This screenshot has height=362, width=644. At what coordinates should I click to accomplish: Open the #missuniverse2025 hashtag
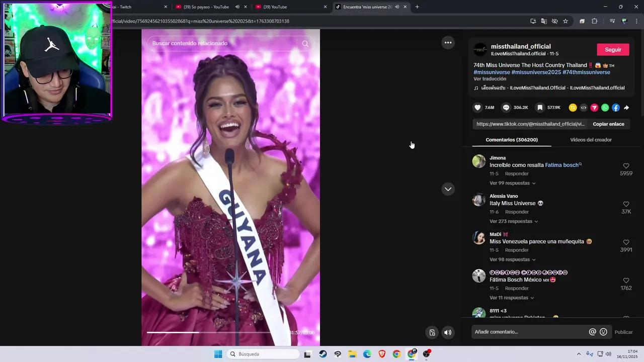pos(536,72)
